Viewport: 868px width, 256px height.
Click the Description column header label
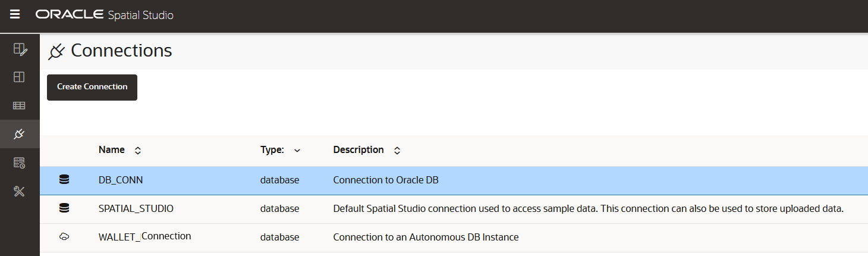pyautogui.click(x=358, y=150)
